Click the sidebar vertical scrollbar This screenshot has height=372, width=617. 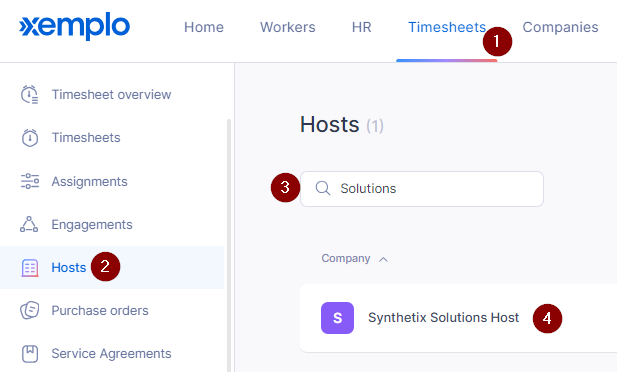pos(229,245)
